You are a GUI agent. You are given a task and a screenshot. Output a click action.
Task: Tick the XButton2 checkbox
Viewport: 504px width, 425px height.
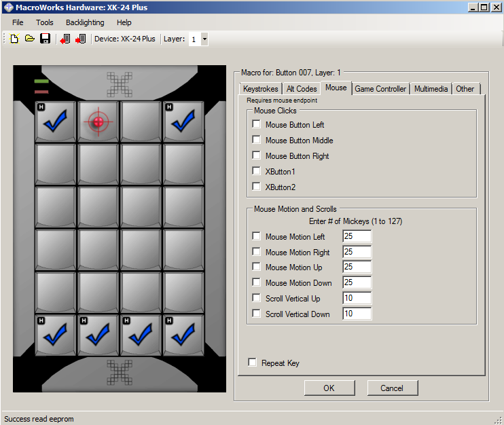point(256,186)
